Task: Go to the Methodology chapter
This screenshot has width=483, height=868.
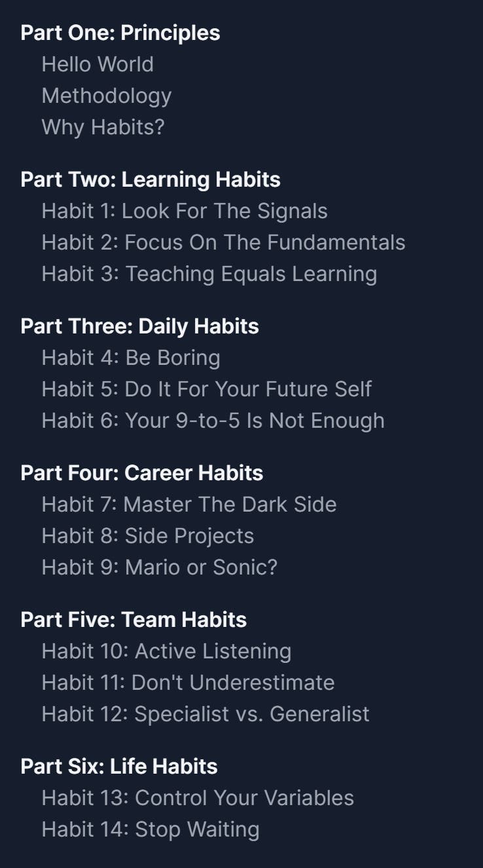Action: (107, 96)
